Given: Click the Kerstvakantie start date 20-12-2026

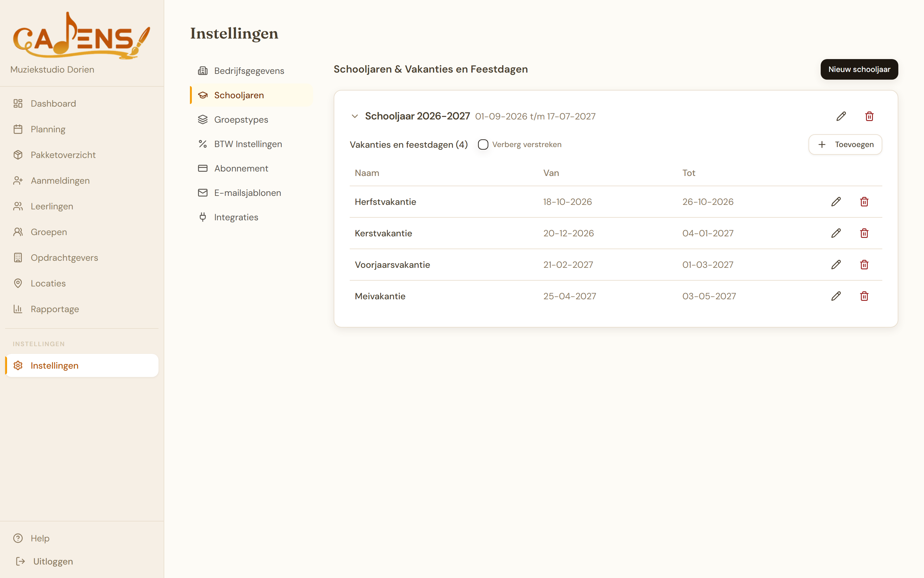Looking at the screenshot, I should [x=569, y=233].
